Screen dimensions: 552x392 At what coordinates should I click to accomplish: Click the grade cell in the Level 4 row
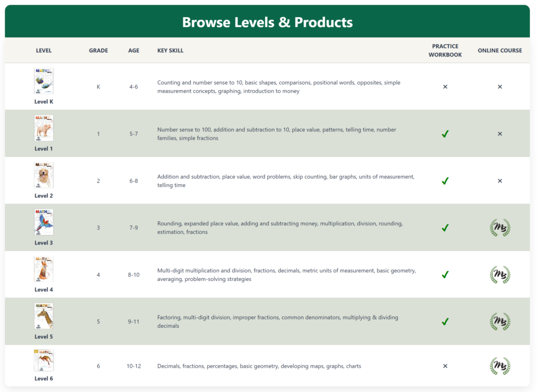(x=98, y=274)
